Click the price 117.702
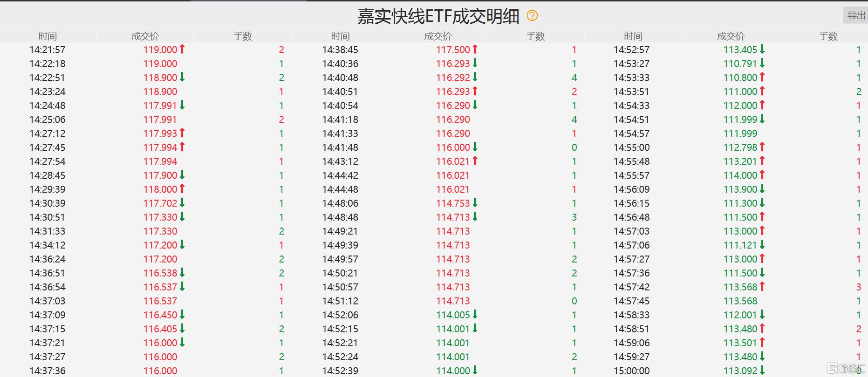The image size is (868, 377). pos(160,203)
